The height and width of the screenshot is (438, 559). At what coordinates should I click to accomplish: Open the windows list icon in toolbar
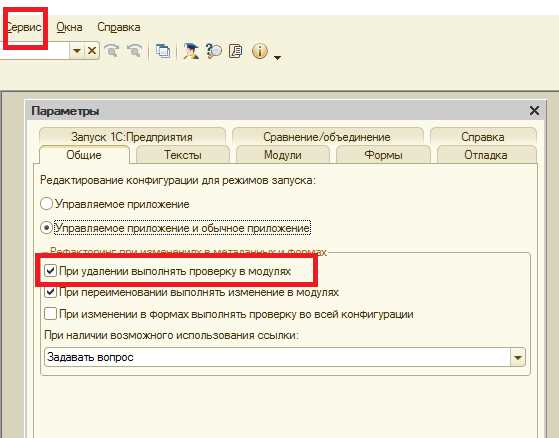[x=163, y=51]
